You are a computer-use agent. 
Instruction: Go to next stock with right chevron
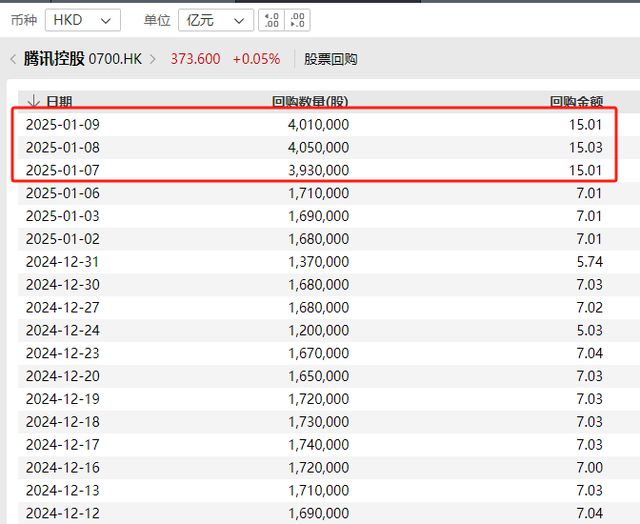[x=153, y=59]
